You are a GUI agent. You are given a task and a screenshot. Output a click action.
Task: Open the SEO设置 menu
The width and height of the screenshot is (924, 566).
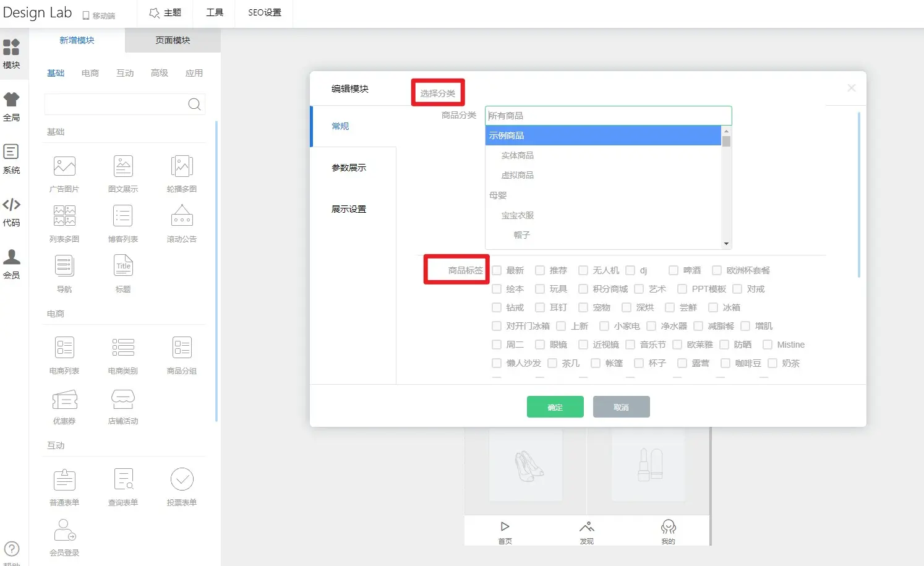tap(263, 11)
